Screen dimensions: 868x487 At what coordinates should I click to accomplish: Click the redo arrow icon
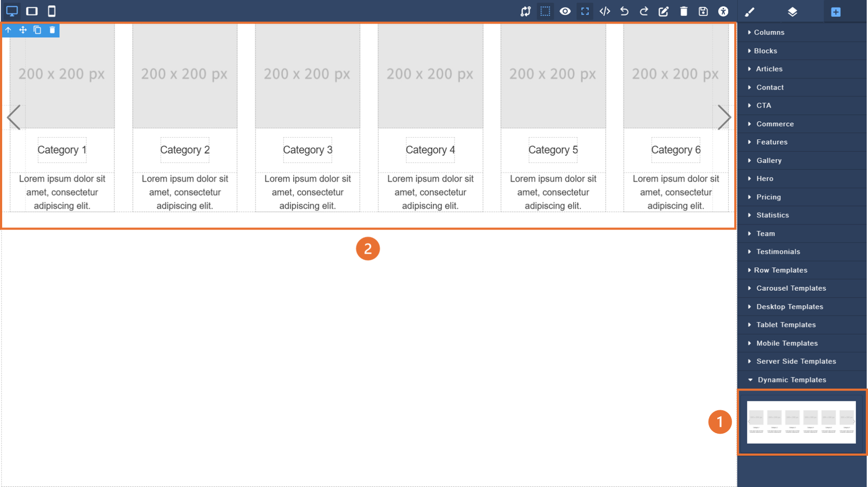pyautogui.click(x=644, y=11)
